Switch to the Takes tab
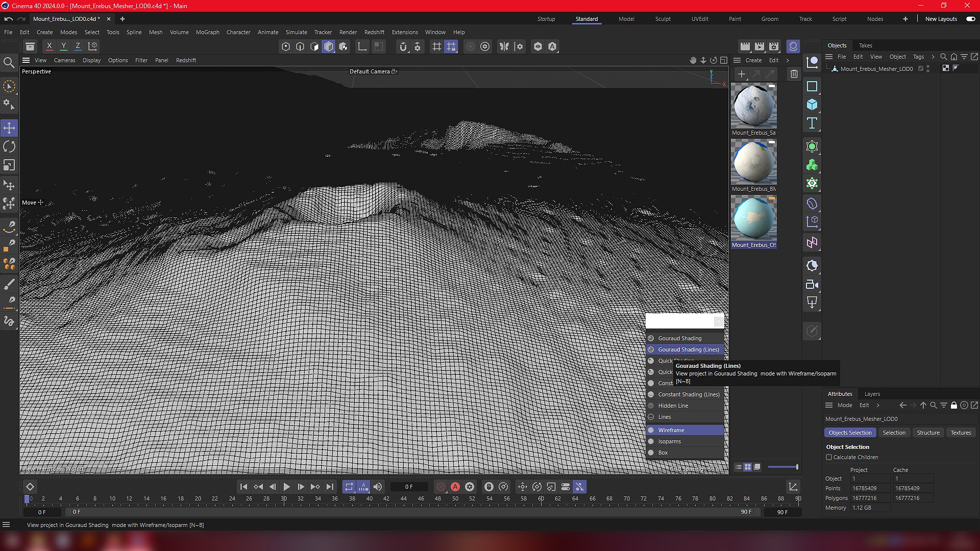980x551 pixels. [865, 45]
